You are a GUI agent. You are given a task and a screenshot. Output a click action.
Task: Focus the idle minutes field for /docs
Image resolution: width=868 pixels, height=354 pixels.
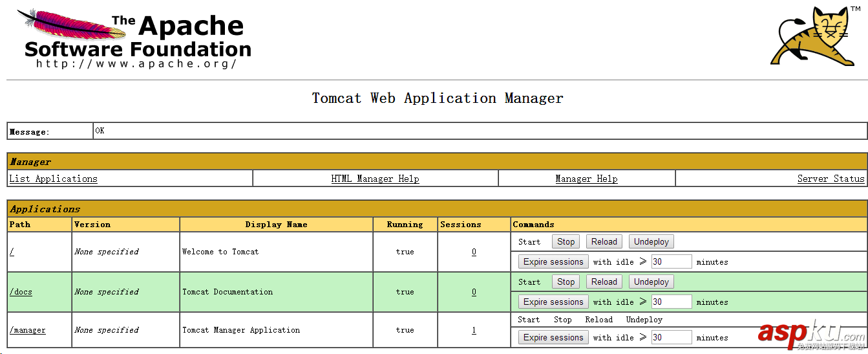coord(671,302)
